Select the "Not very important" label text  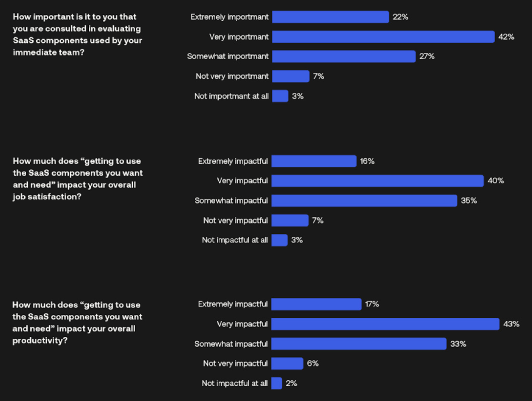232,76
